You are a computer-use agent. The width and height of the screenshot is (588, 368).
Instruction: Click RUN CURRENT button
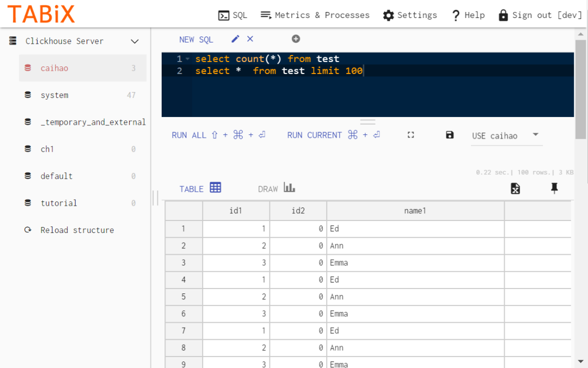(x=334, y=135)
